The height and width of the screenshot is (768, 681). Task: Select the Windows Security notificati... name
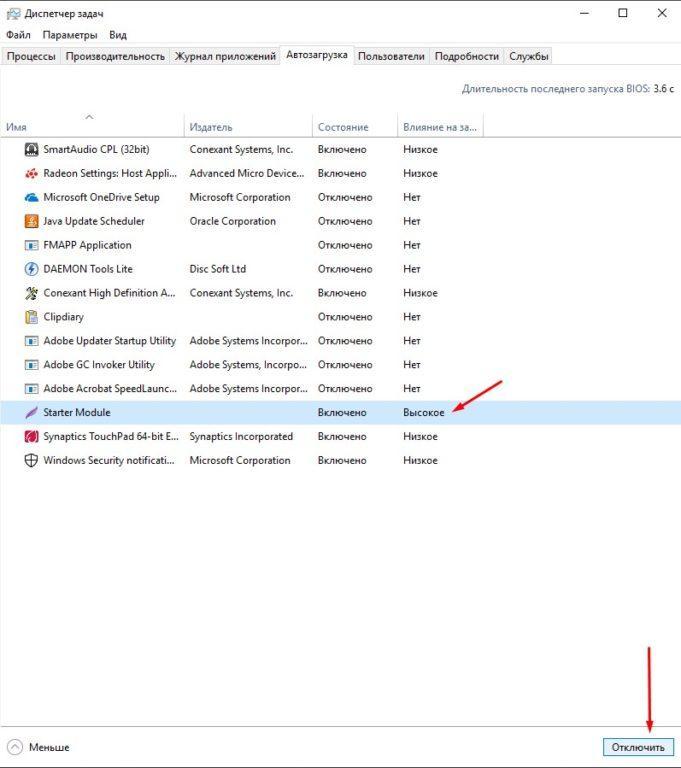(x=109, y=460)
